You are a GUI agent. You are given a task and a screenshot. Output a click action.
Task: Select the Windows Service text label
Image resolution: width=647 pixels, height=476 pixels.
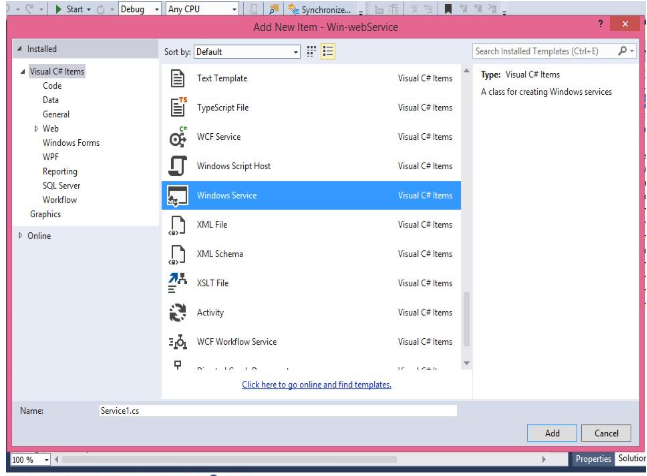click(x=227, y=196)
